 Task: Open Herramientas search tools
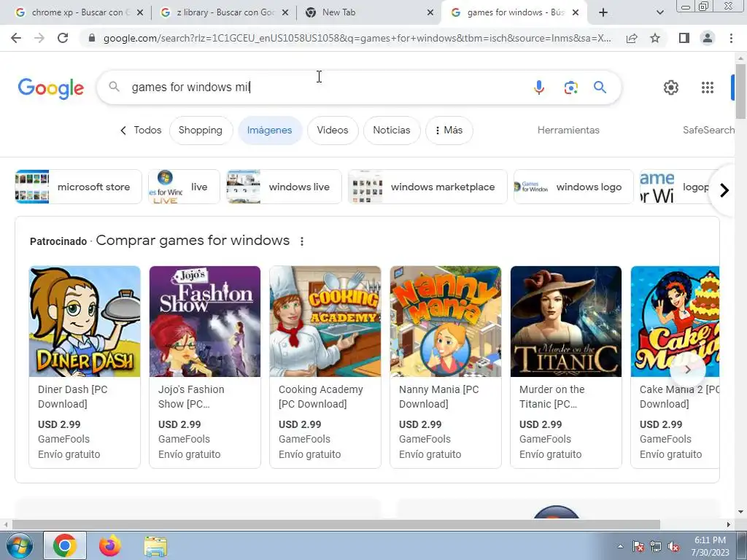pos(568,130)
